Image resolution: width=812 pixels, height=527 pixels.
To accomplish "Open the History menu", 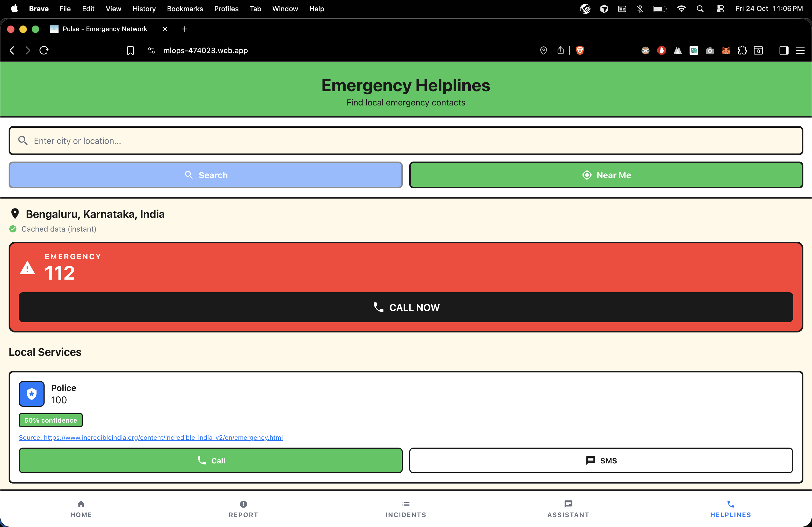I will [144, 9].
